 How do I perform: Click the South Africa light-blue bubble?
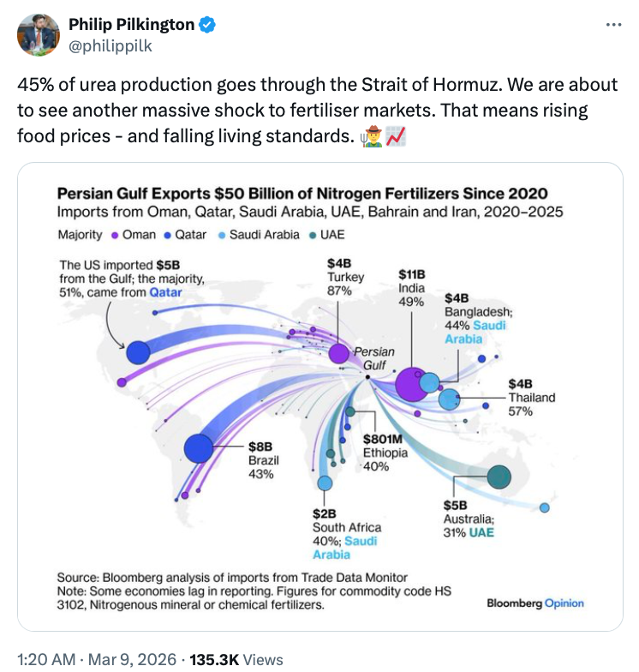point(325,484)
